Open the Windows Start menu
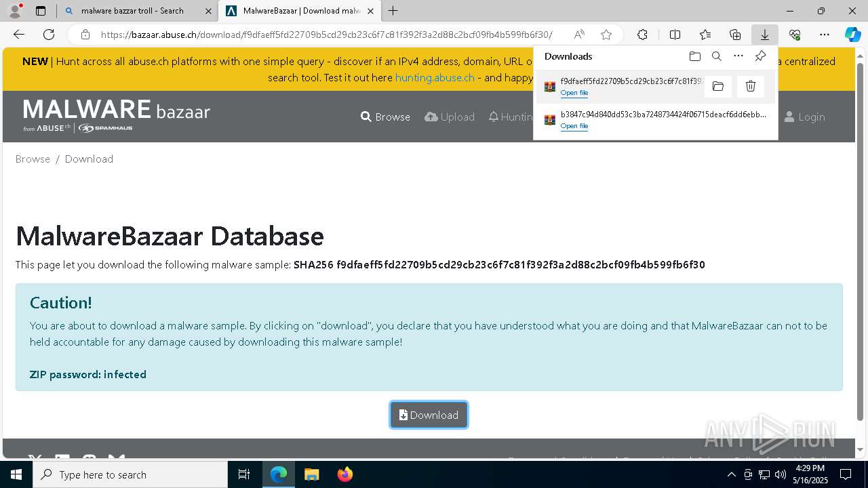Image resolution: width=868 pixels, height=488 pixels. point(16,474)
